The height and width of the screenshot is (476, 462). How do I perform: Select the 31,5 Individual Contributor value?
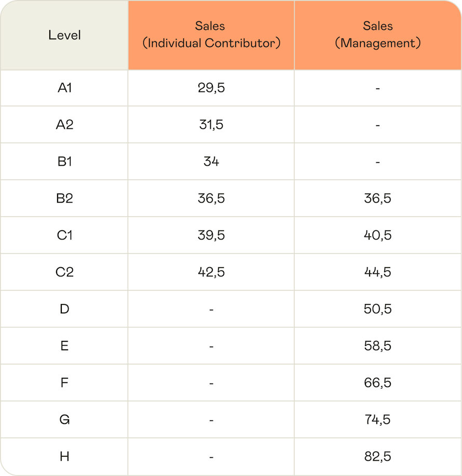pyautogui.click(x=211, y=125)
